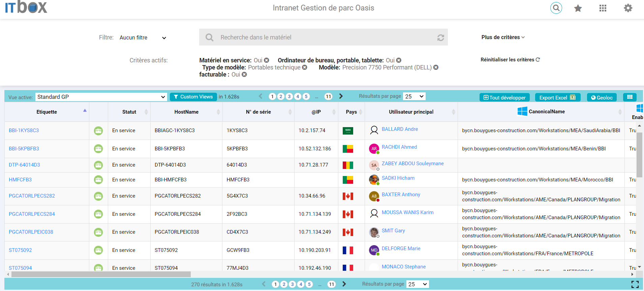Open the PGCATORLPECS282 equipment link
Viewport: 644px width, 291px height.
32,196
